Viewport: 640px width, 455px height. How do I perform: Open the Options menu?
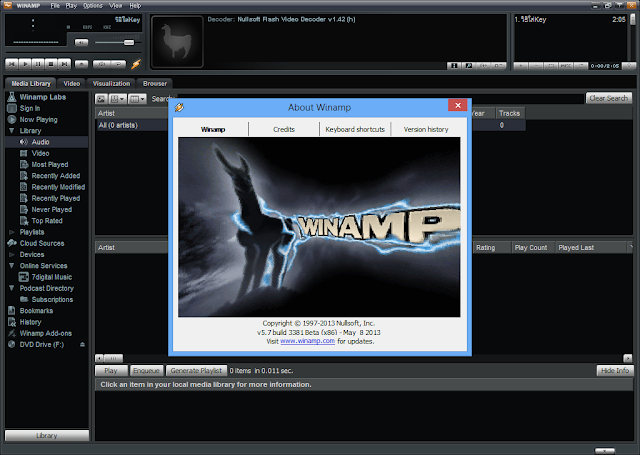[x=93, y=6]
